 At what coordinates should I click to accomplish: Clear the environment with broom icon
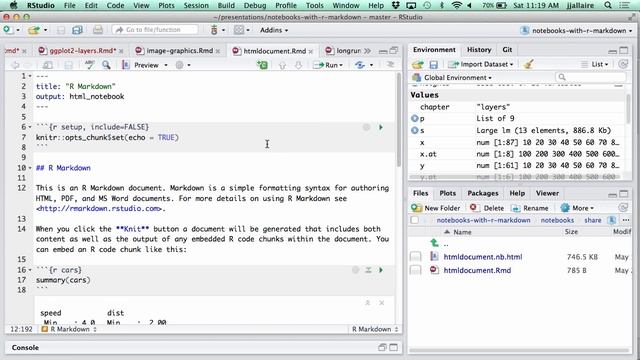529,64
